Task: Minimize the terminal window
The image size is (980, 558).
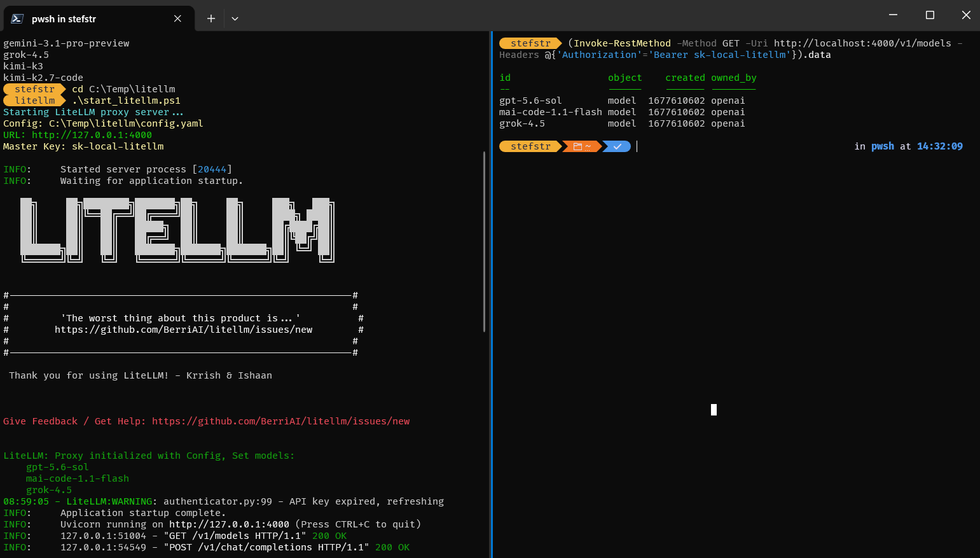Action: tap(894, 15)
